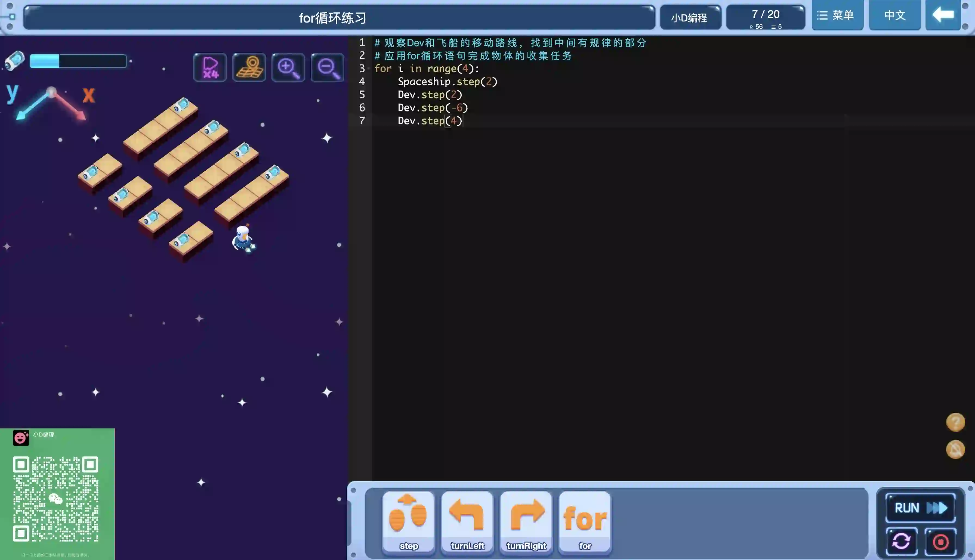Stop execution with the red stop button
Image resolution: width=975 pixels, height=560 pixels.
940,542
